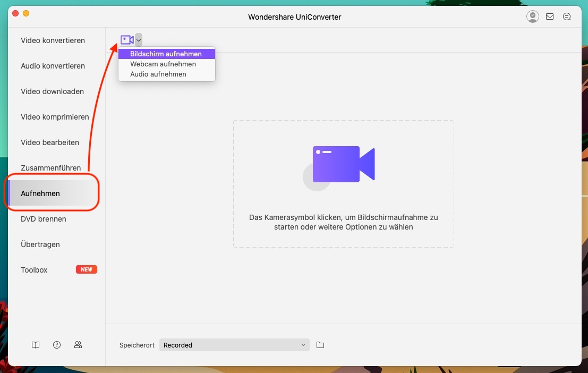This screenshot has width=588, height=373.
Task: Click the help question mark icon
Action: coord(57,344)
